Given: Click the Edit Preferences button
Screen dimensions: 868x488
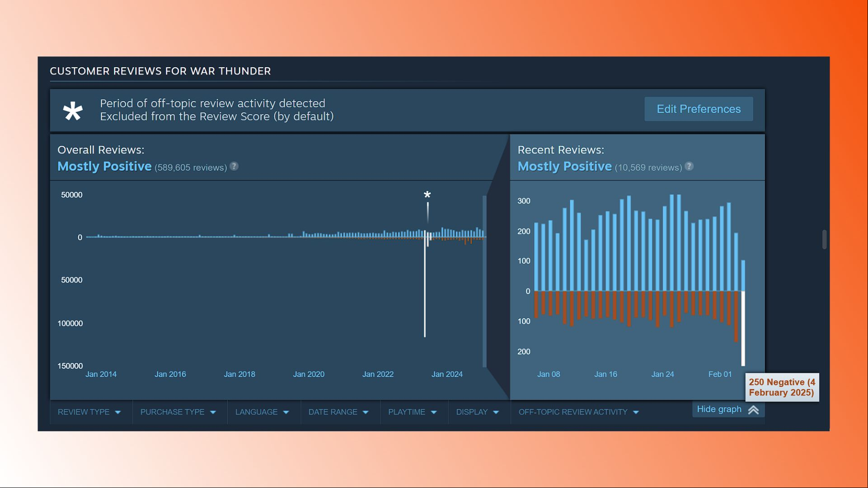Looking at the screenshot, I should [x=699, y=109].
